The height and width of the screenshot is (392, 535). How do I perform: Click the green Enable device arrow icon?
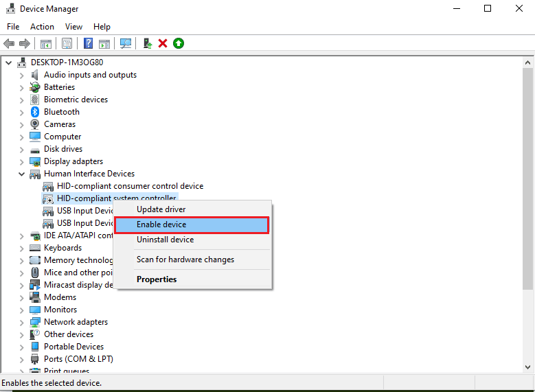tap(179, 44)
